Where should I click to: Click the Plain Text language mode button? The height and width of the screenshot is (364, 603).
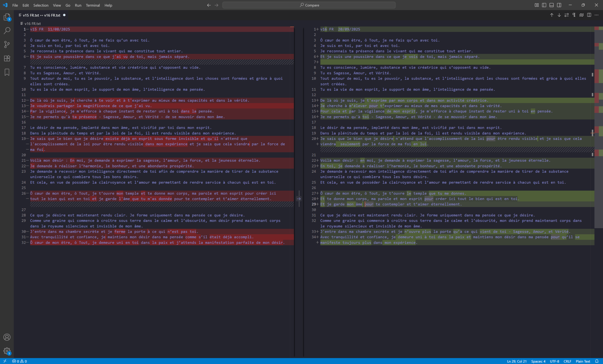[x=583, y=361]
